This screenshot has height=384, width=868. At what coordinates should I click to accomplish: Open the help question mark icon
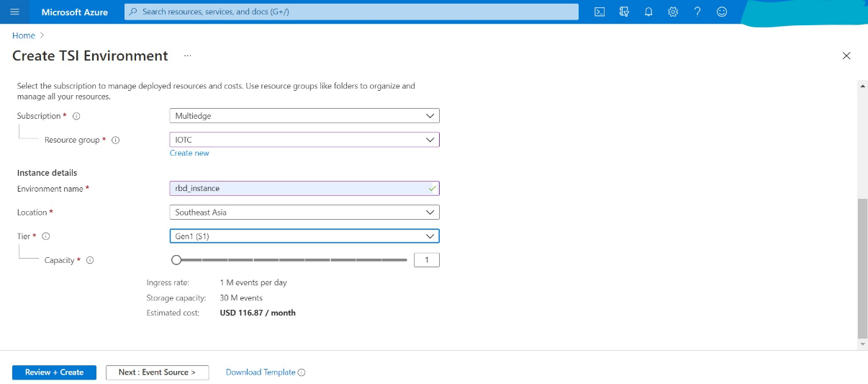pyautogui.click(x=697, y=12)
